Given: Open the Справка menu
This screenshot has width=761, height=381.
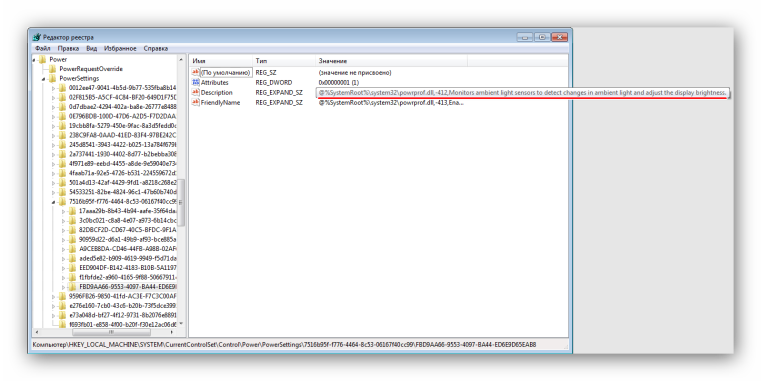Looking at the screenshot, I should pos(156,49).
